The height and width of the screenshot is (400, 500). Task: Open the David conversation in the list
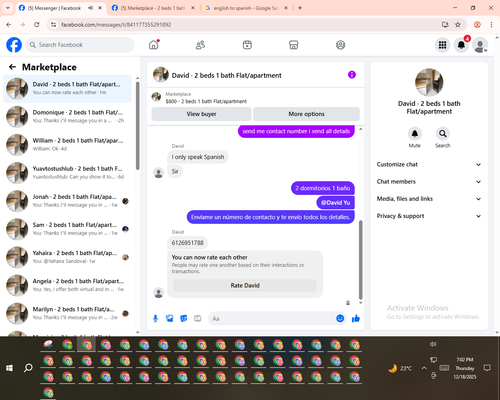tap(67, 88)
